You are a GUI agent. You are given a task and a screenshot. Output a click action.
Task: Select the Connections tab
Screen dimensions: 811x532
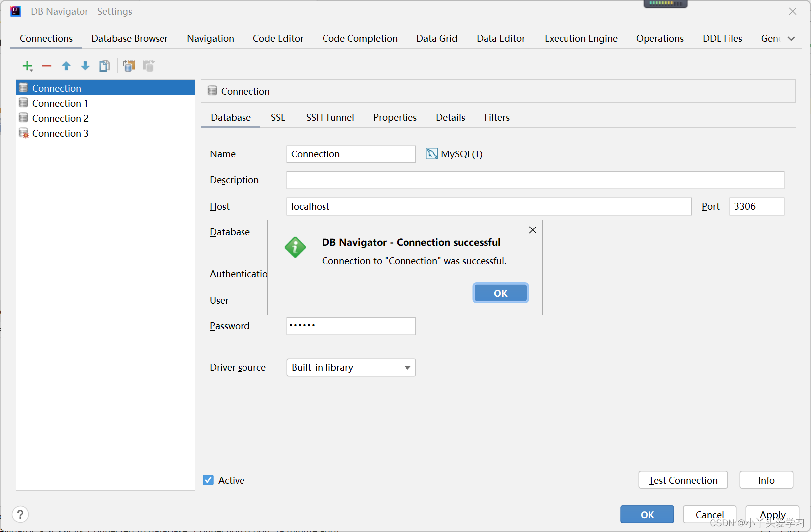pyautogui.click(x=46, y=39)
